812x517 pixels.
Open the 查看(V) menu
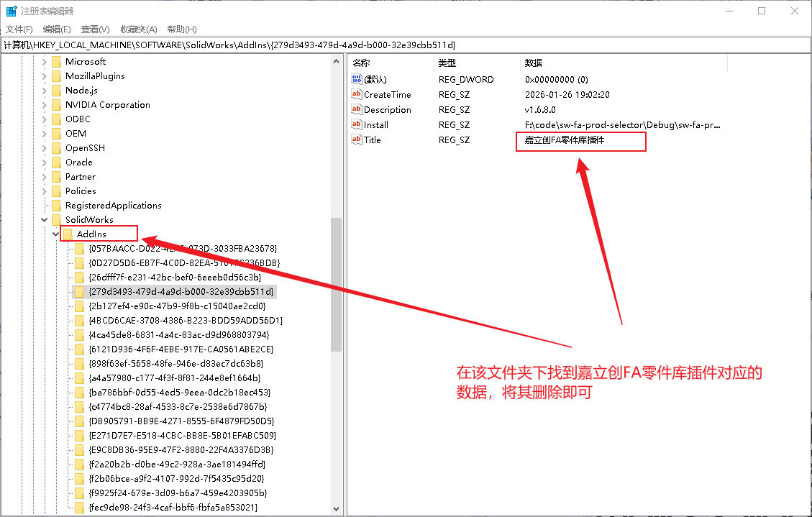[95, 29]
